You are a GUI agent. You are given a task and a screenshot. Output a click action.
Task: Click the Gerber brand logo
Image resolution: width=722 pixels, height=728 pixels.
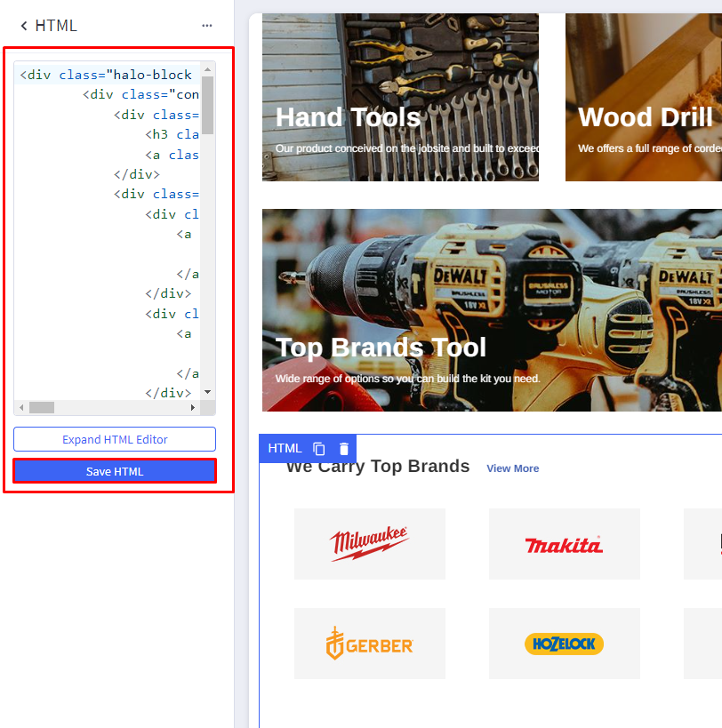pos(370,644)
